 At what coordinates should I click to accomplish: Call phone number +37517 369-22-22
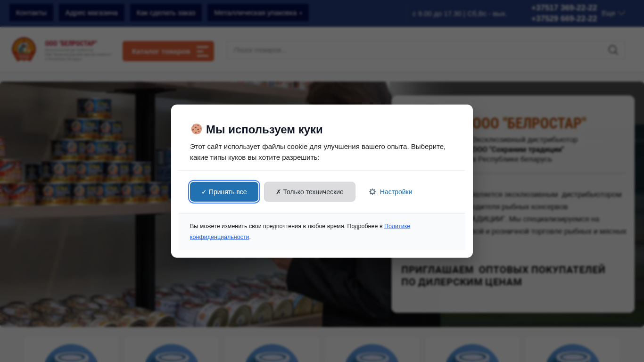click(564, 8)
